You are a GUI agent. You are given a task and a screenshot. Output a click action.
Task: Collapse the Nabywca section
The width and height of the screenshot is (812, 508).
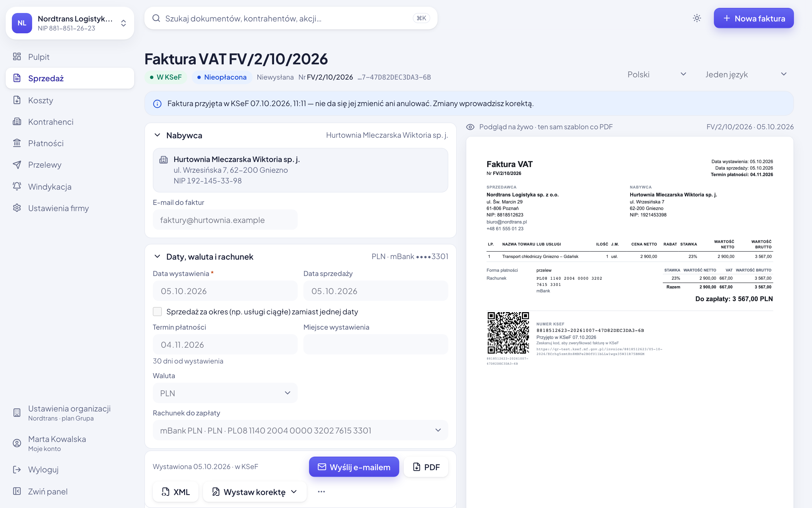tap(157, 135)
